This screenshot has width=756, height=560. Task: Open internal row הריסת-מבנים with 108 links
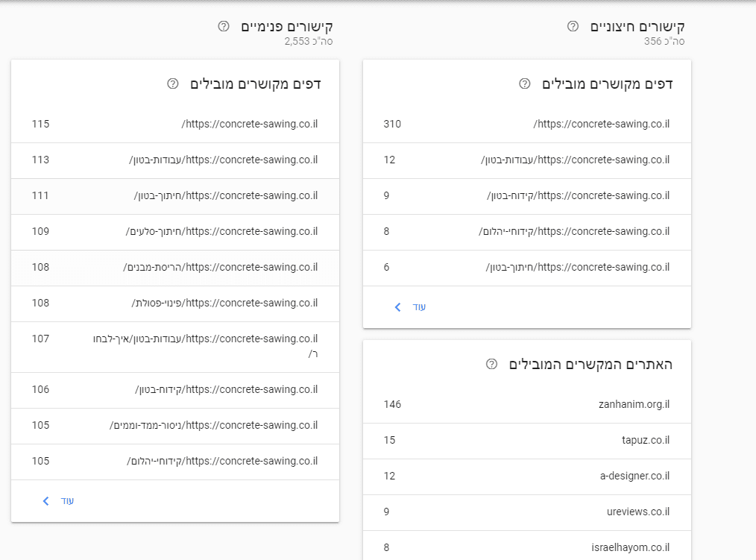pyautogui.click(x=175, y=268)
